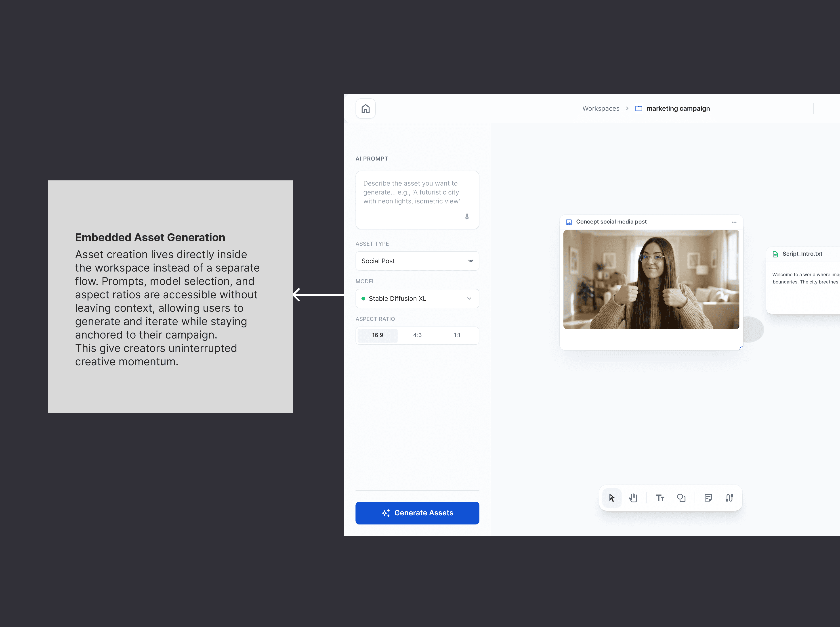Click the home icon button

tap(365, 109)
